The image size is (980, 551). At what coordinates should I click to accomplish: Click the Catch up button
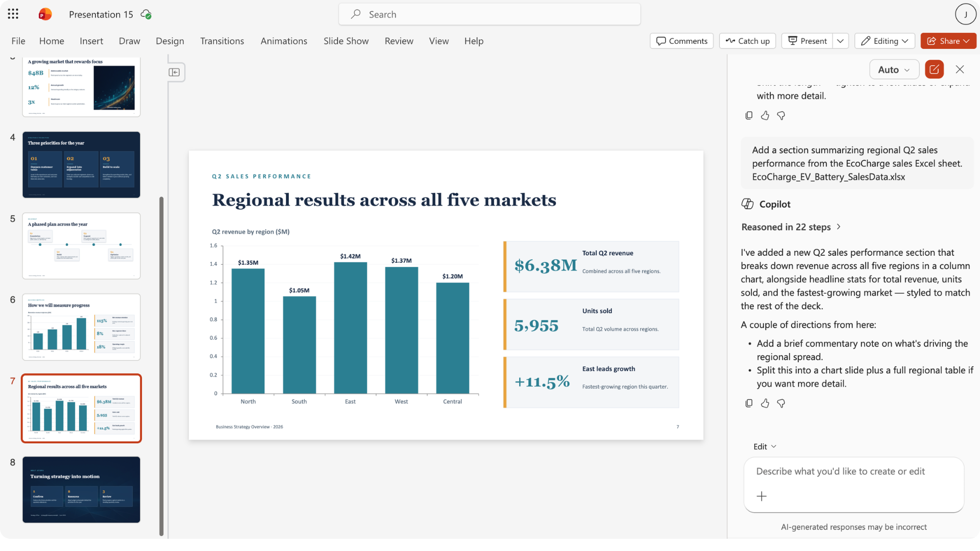pos(747,41)
